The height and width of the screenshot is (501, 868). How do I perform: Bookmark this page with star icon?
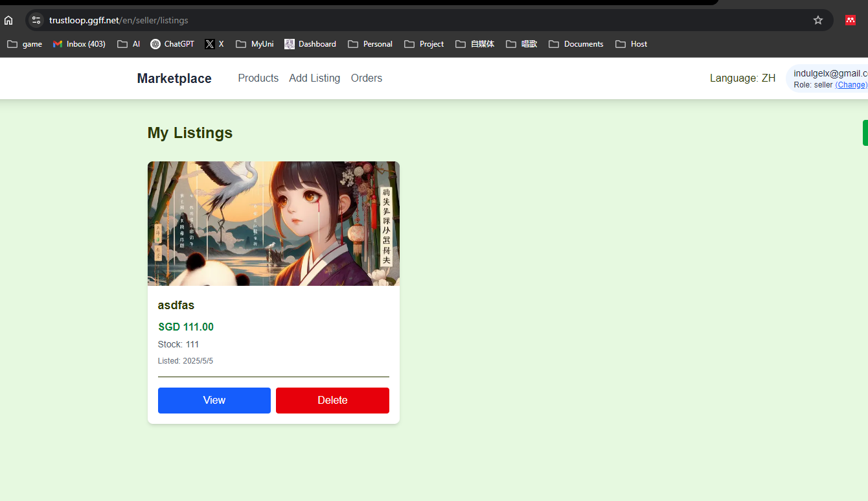point(817,20)
